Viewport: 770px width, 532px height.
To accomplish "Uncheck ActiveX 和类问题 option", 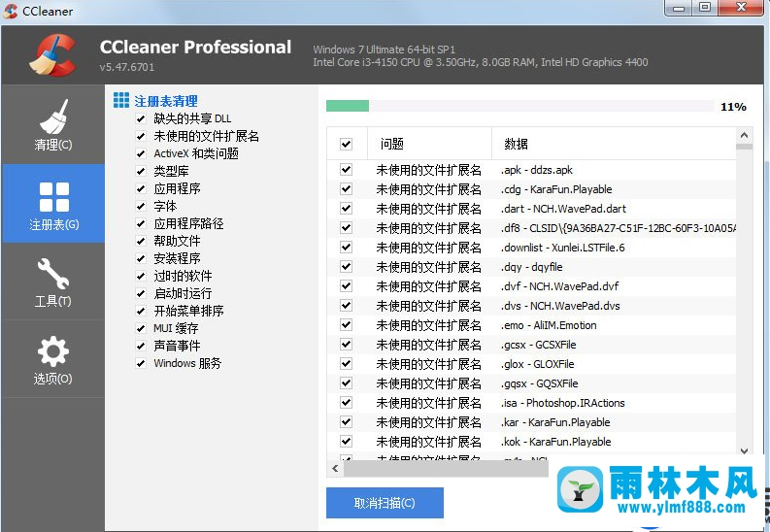I will pos(141,153).
